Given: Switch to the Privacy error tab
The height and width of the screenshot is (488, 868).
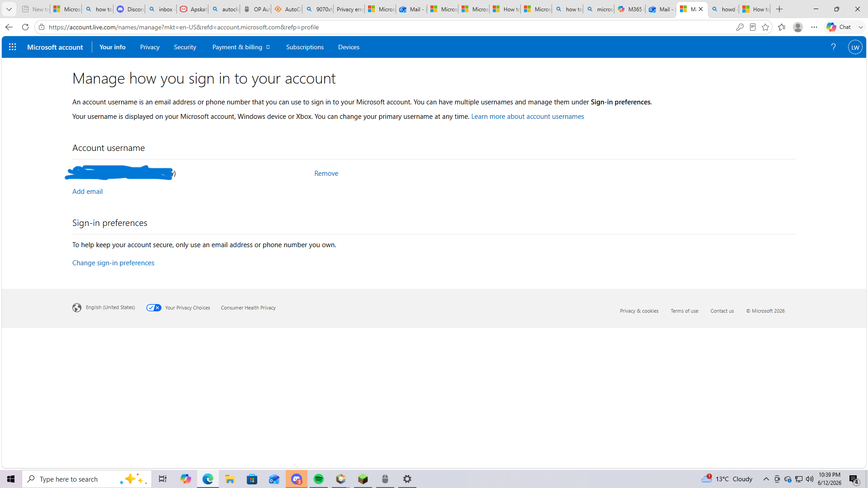Looking at the screenshot, I should (349, 9).
